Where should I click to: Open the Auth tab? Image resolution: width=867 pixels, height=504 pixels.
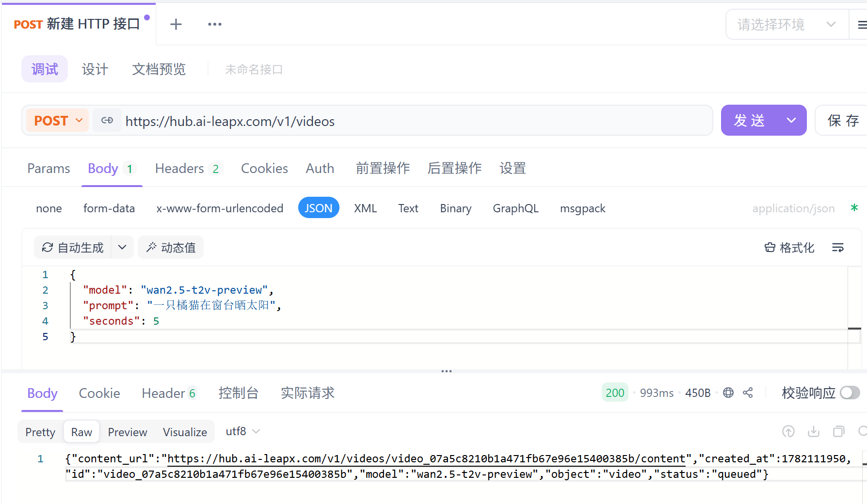(x=320, y=169)
